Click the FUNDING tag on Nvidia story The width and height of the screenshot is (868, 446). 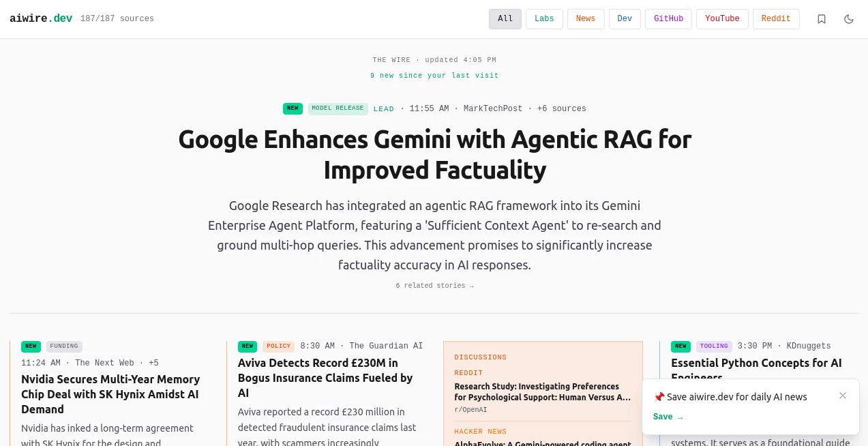coord(64,346)
